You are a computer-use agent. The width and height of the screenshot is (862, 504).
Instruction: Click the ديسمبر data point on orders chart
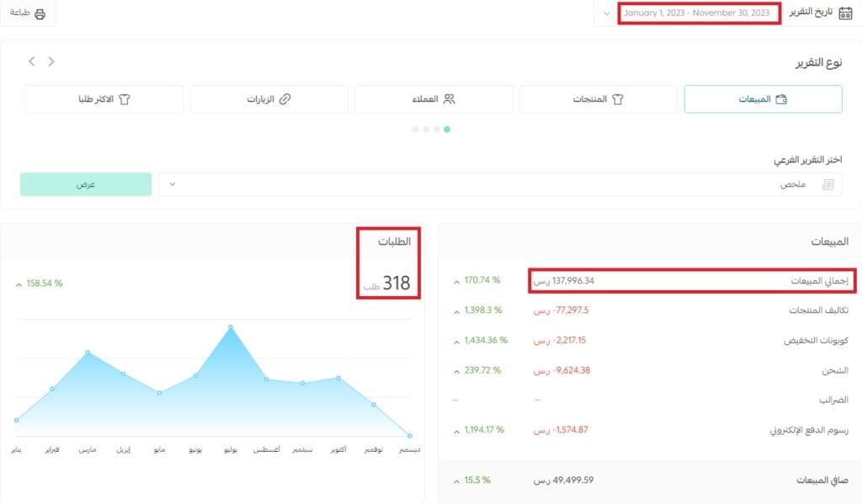pyautogui.click(x=410, y=436)
